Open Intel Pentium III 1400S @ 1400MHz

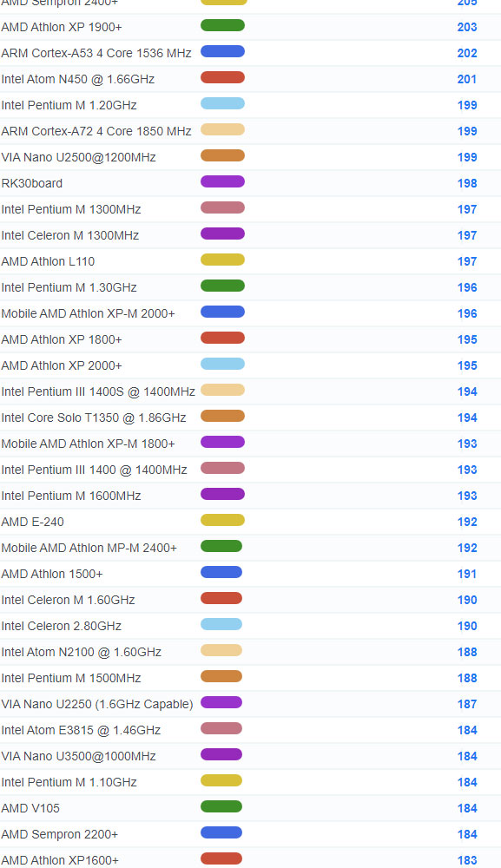[98, 391]
